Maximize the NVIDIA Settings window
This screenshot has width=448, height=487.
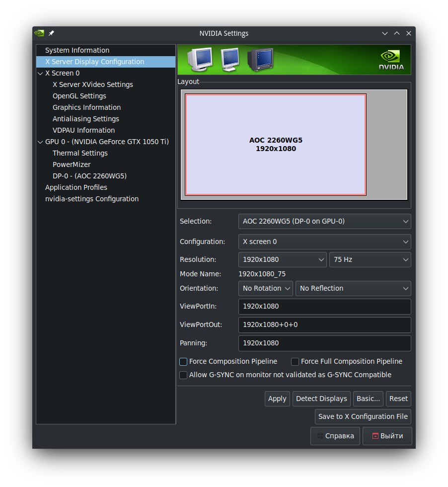click(x=396, y=33)
